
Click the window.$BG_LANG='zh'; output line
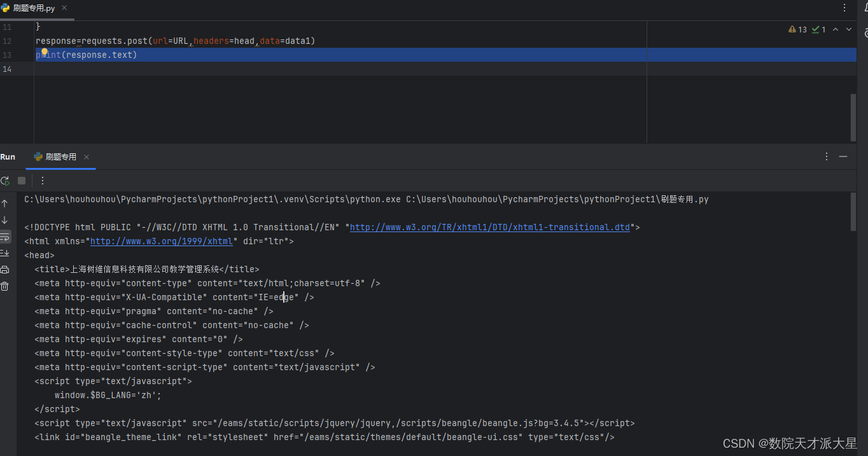click(x=108, y=395)
